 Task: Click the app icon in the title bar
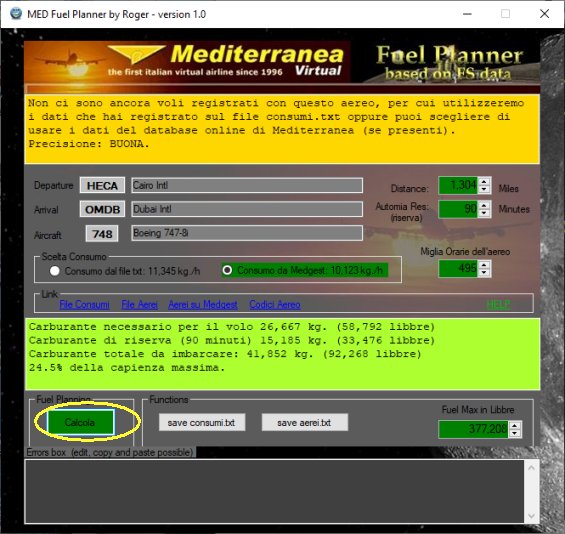tap(16, 14)
